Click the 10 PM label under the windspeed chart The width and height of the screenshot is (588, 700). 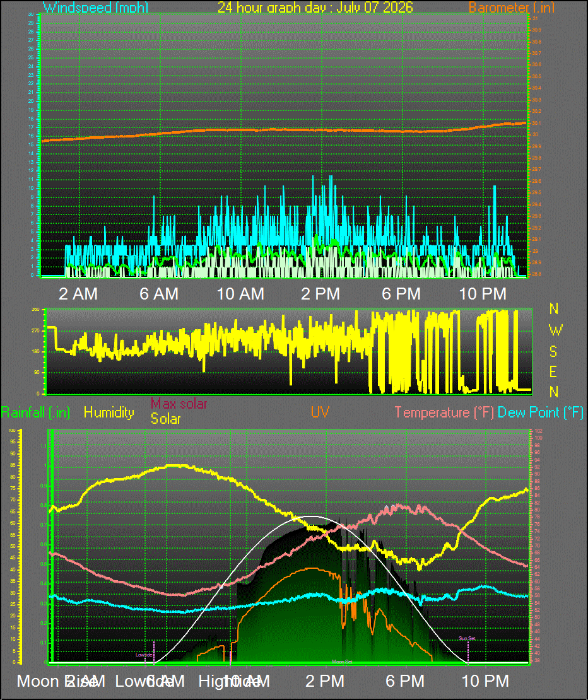click(483, 294)
